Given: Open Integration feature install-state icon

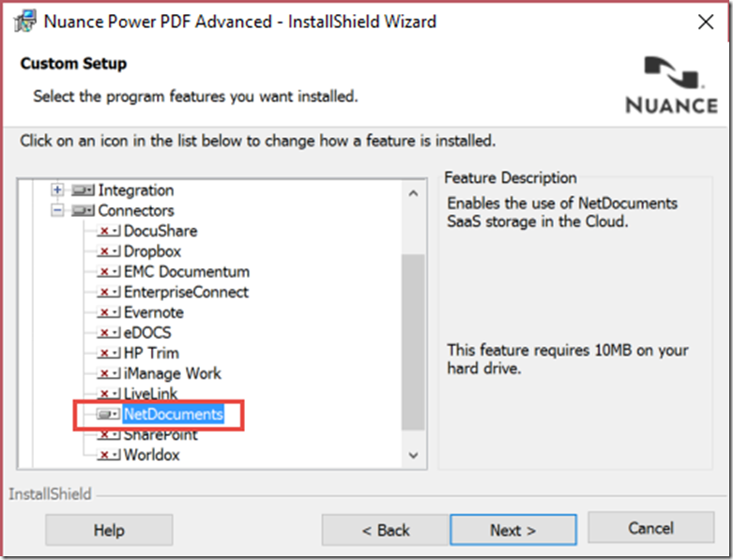Looking at the screenshot, I should click(83, 190).
